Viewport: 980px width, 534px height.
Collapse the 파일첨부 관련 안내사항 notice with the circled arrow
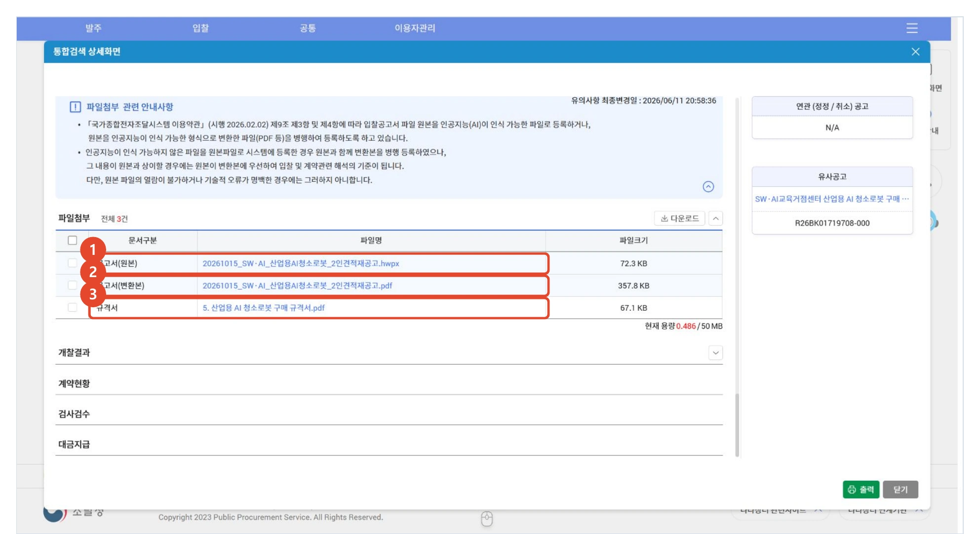[x=708, y=187]
